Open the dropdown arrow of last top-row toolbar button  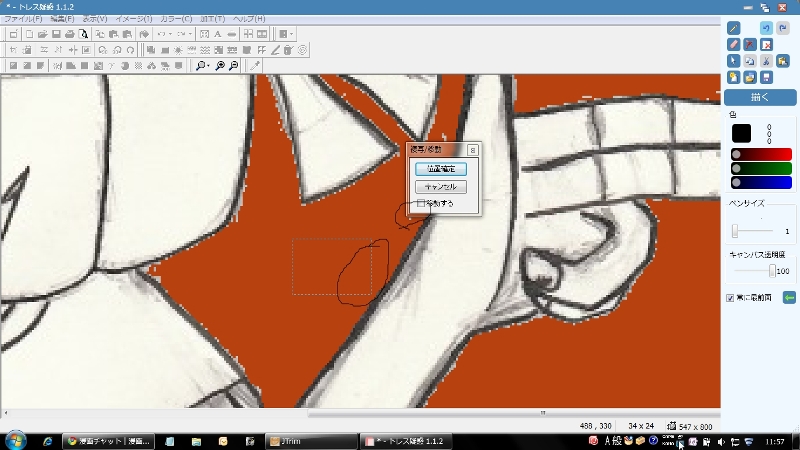[x=291, y=34]
